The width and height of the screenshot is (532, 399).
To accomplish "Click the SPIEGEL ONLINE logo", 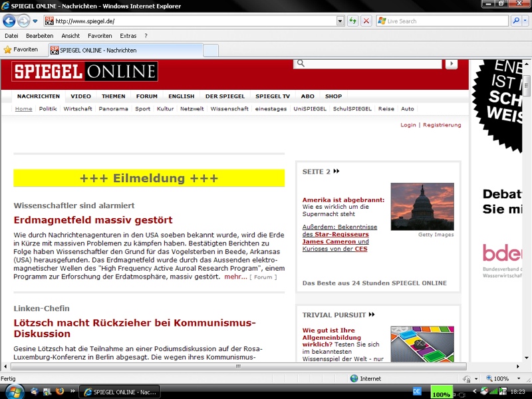I will (84, 72).
